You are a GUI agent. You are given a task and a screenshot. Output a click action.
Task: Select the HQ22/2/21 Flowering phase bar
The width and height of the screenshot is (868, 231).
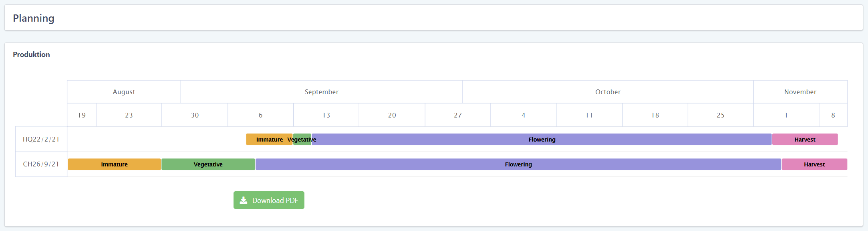point(542,140)
